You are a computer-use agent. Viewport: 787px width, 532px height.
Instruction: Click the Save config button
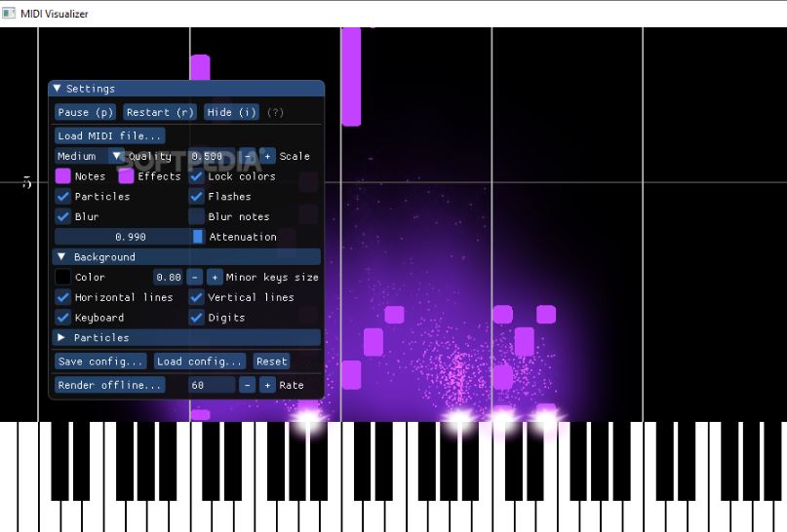pyautogui.click(x=100, y=361)
